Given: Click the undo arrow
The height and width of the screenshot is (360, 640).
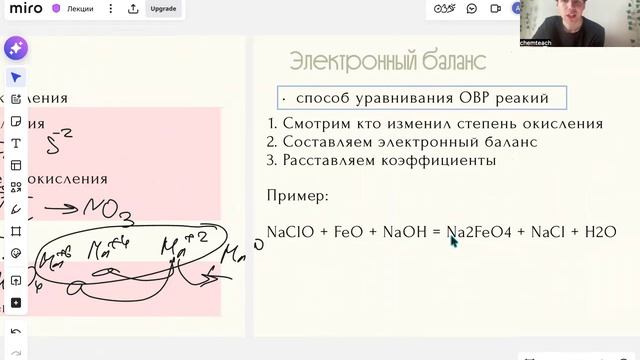Looking at the screenshot, I should (x=16, y=331).
